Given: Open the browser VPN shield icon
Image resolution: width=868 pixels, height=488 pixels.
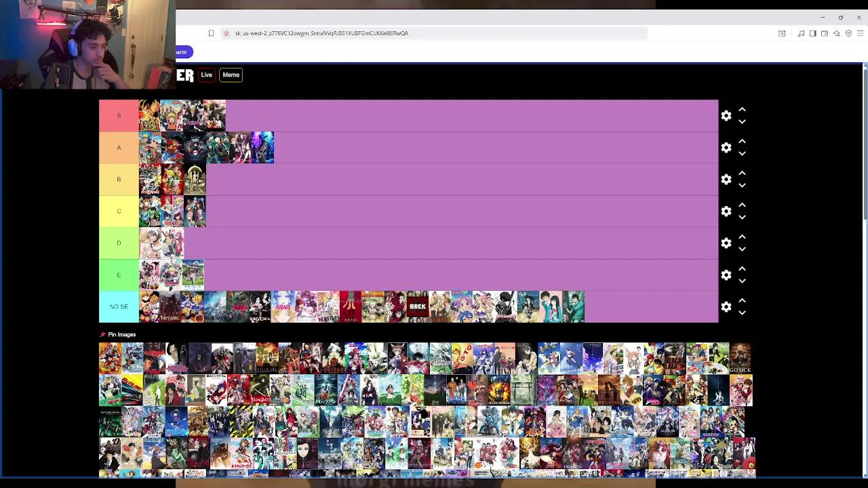Looking at the screenshot, I should tap(848, 33).
